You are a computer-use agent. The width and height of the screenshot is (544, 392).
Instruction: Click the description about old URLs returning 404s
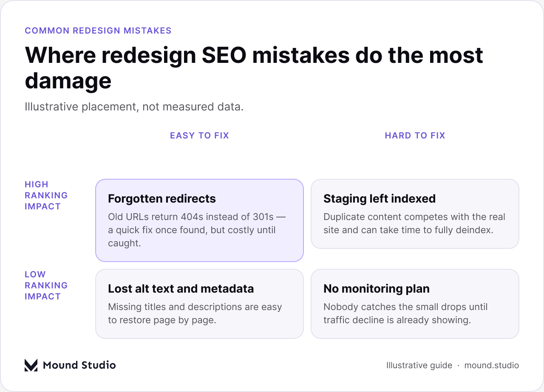197,230
